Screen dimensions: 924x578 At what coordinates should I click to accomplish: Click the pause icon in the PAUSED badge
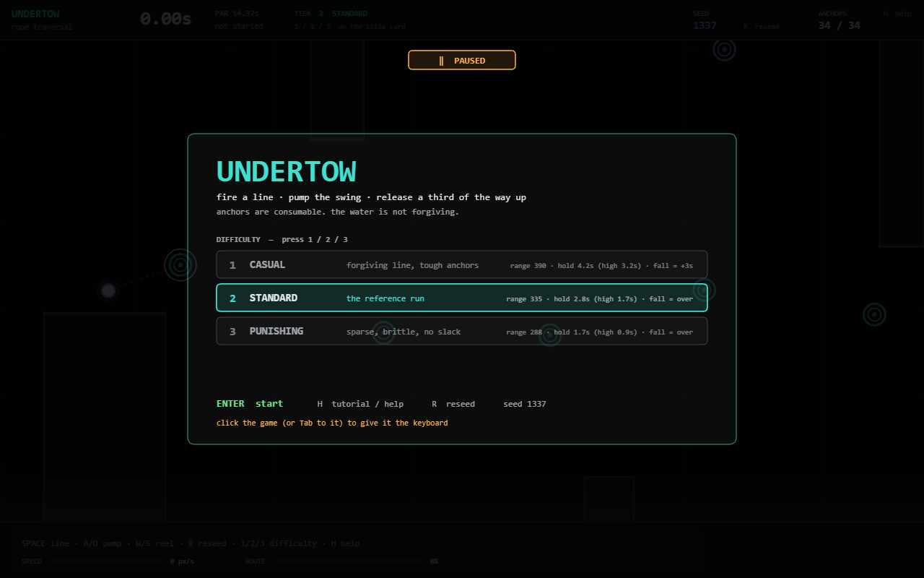pos(441,61)
